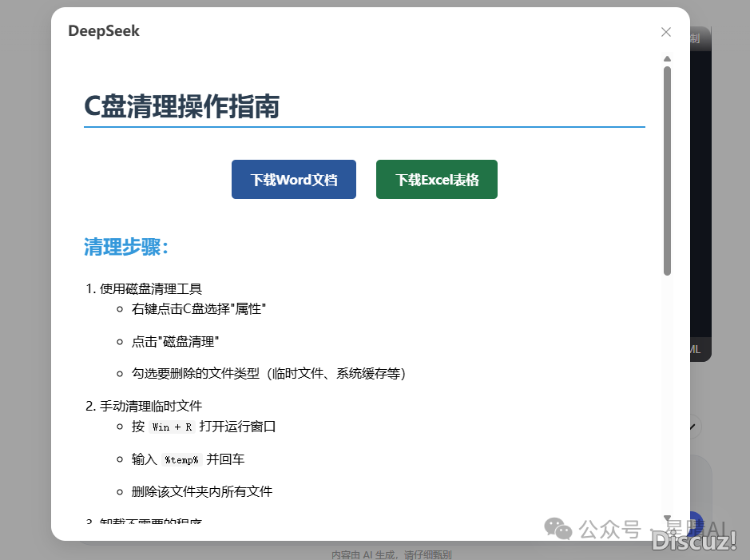Click the scrollbar up arrow in the dialog
Screen dimensions: 750x560
coord(667,59)
